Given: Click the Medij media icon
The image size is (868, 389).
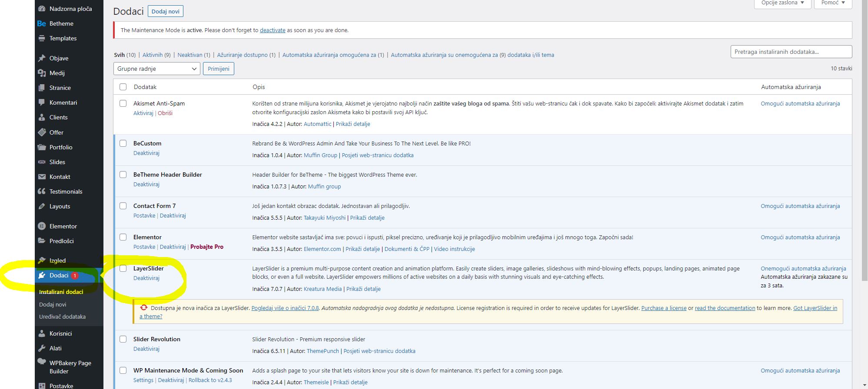Looking at the screenshot, I should (x=42, y=73).
